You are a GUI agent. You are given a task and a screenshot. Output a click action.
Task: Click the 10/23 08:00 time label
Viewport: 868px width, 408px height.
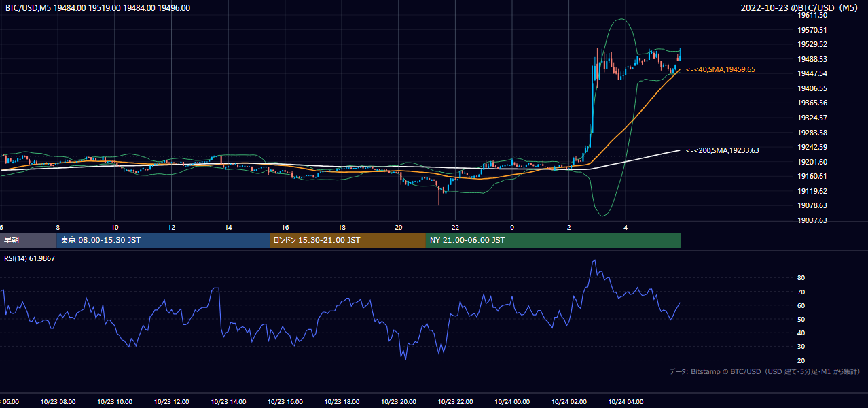[x=58, y=401]
